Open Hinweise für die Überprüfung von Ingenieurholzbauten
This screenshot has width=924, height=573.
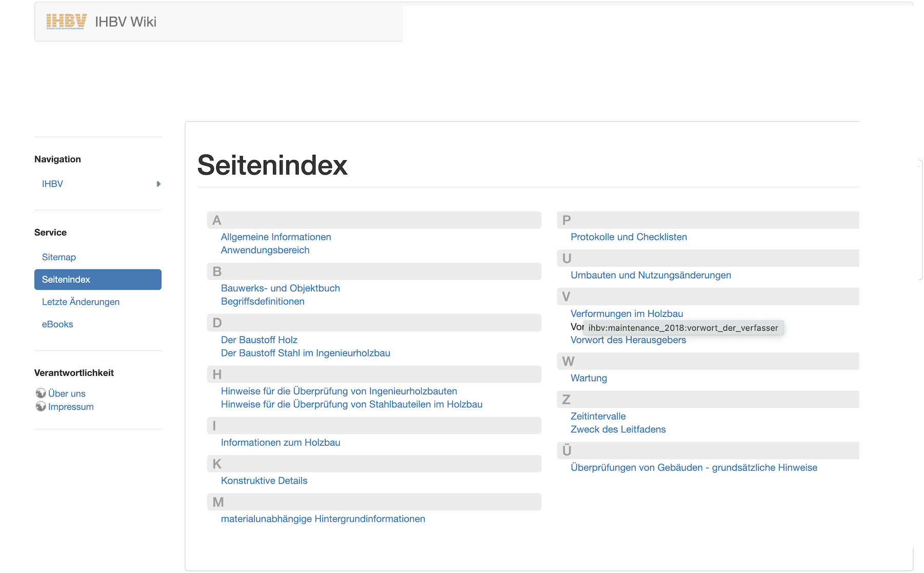tap(339, 391)
